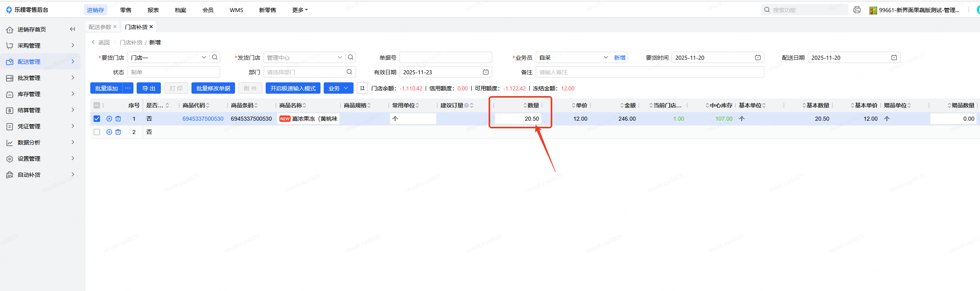Image resolution: width=980 pixels, height=291 pixels.
Task: Open the calendar icon for 配送日期
Action: [894, 58]
